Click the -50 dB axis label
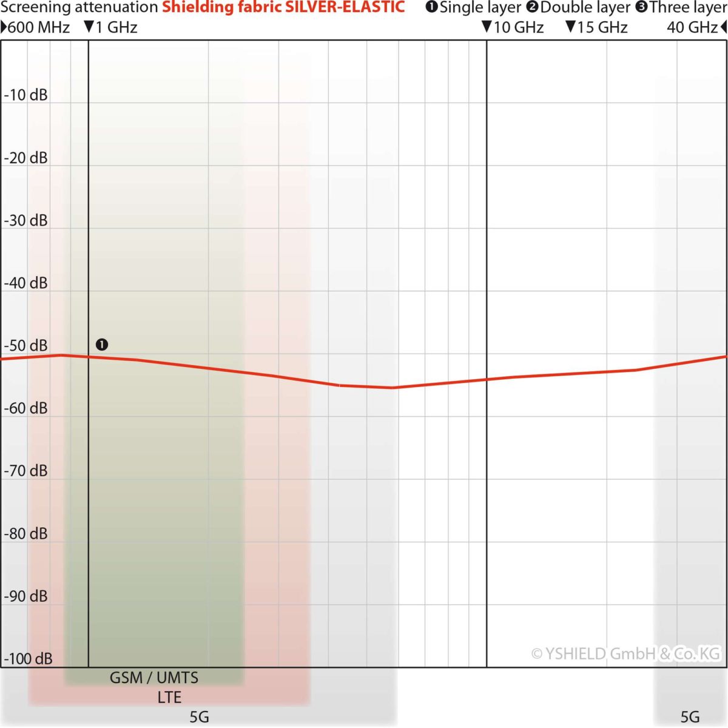The image size is (728, 728). pos(25,346)
